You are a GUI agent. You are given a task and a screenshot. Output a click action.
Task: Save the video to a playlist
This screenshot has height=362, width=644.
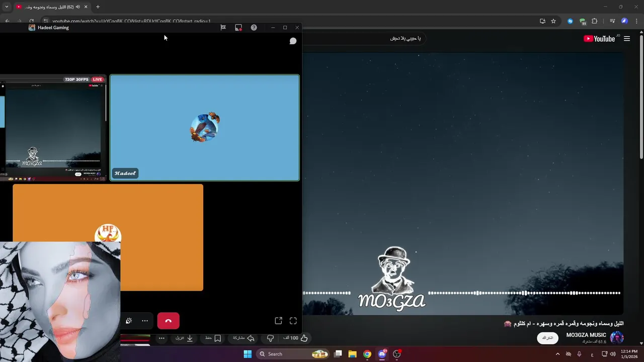213,338
